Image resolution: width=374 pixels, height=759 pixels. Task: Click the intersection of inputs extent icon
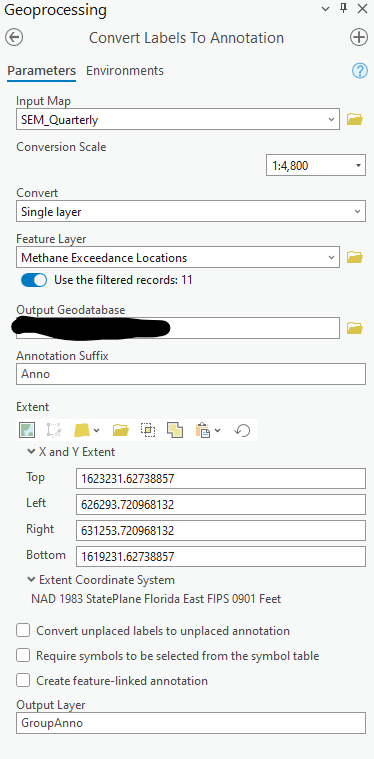click(x=148, y=430)
